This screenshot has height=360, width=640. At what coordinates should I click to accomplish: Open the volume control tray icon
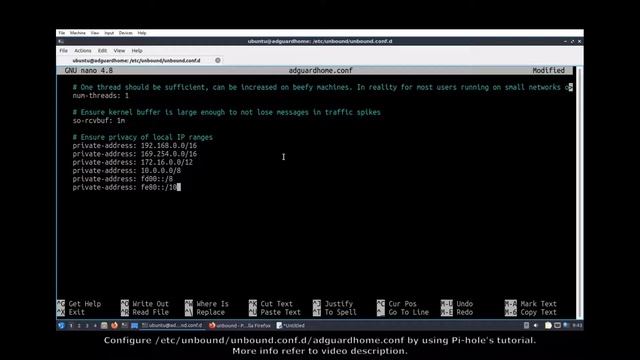[536, 325]
